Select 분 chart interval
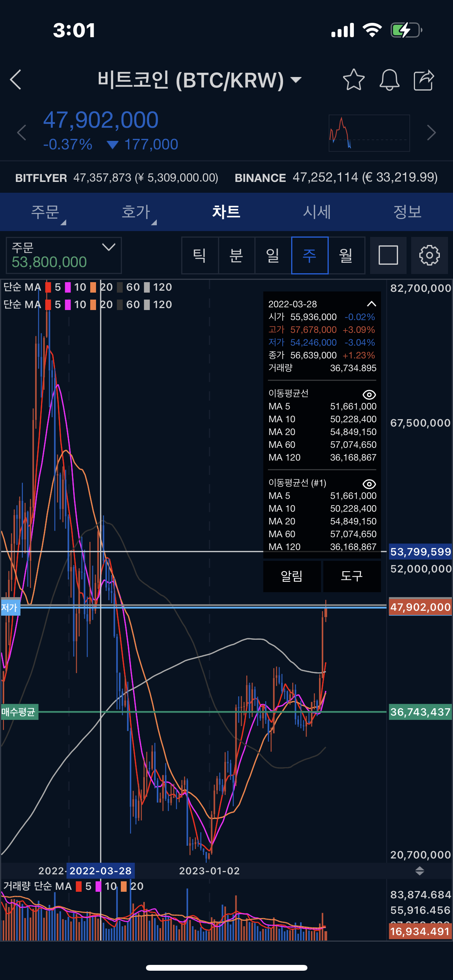Image resolution: width=453 pixels, height=980 pixels. [x=236, y=255]
